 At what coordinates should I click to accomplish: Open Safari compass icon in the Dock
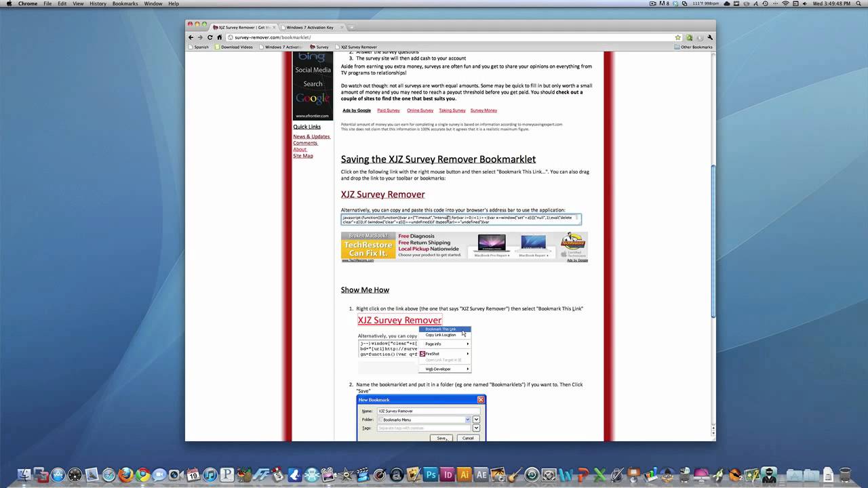pos(108,475)
